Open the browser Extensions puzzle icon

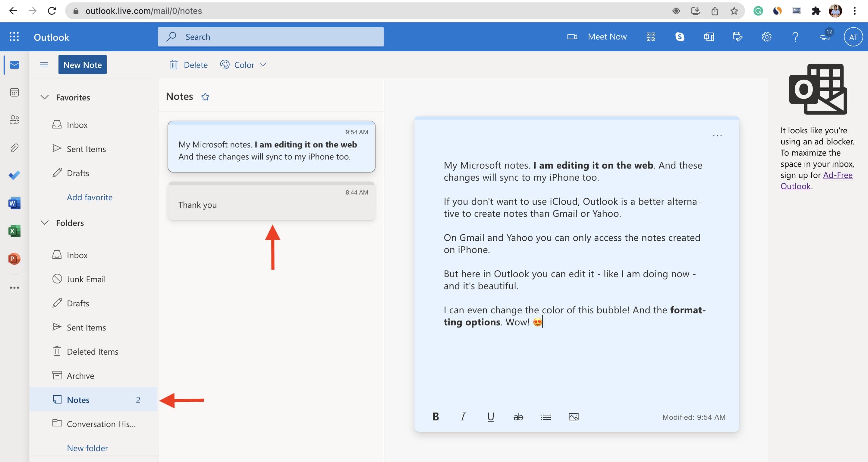[816, 11]
